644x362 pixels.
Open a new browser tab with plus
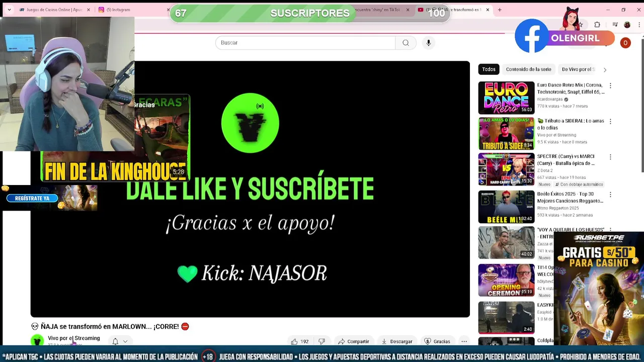point(500,10)
